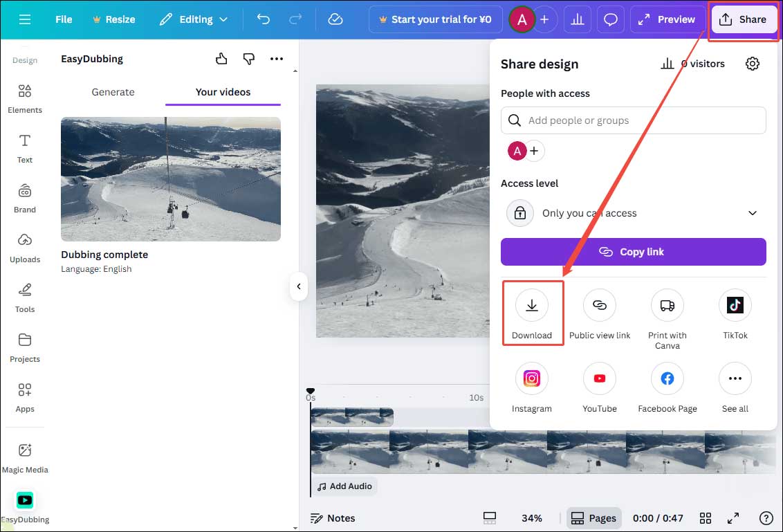
Task: Collapse the left panel with the chevron
Action: coord(298,286)
